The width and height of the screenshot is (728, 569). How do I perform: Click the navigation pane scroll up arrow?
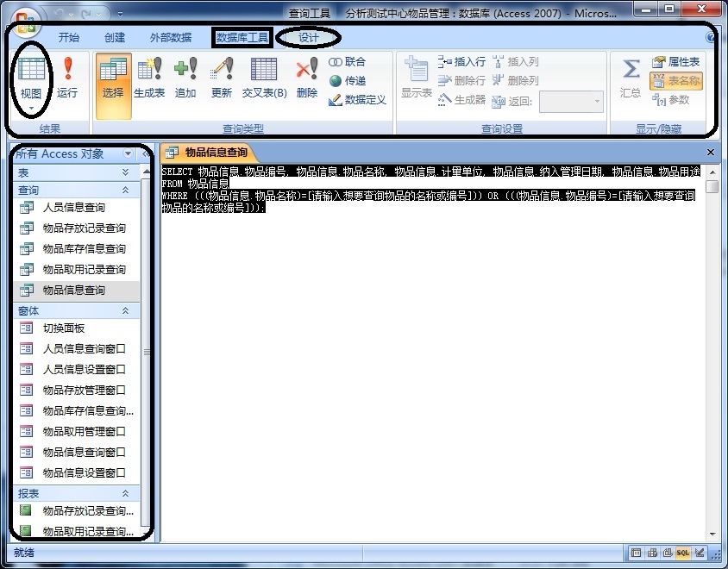[147, 172]
